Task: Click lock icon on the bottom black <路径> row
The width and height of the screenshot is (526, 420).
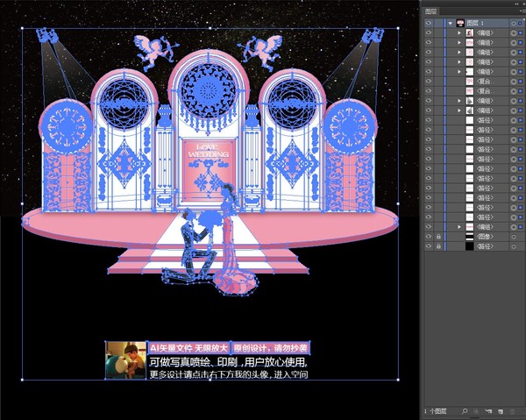Action: tap(438, 246)
